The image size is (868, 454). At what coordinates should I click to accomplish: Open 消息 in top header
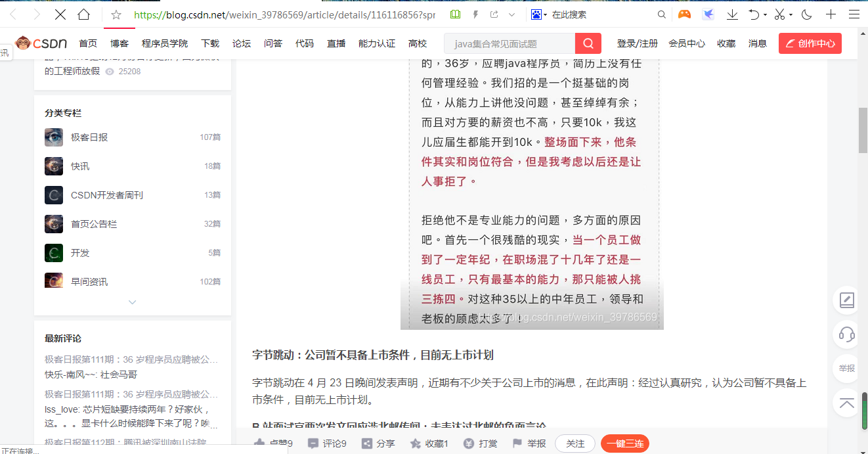[x=758, y=43]
